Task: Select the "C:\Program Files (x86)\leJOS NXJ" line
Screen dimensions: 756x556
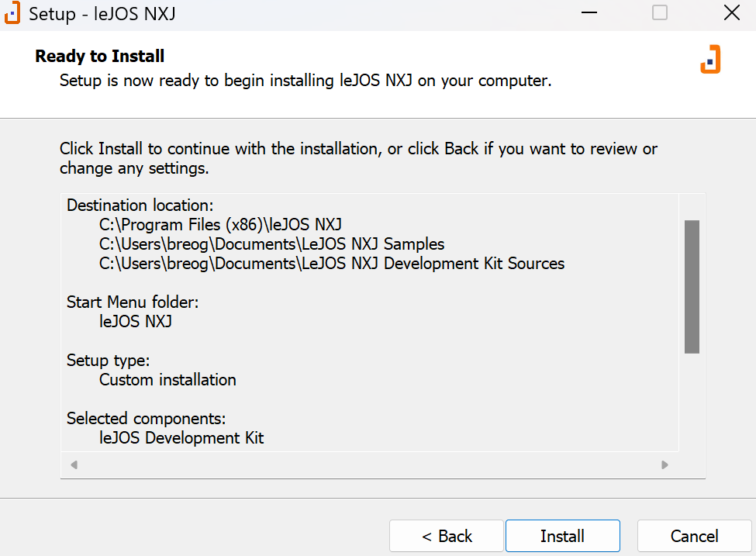Action: [x=220, y=225]
